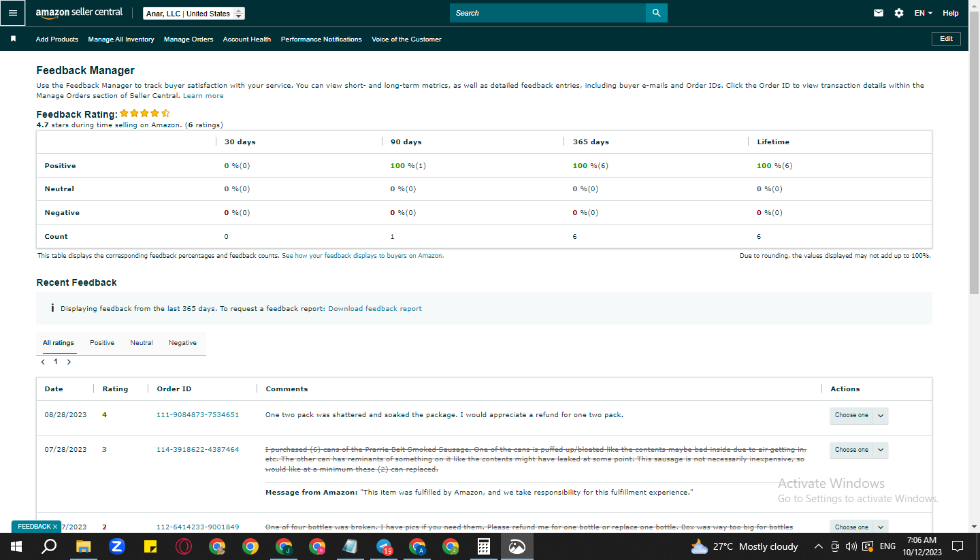This screenshot has width=980, height=560.
Task: Open the Anar, LLC account switcher dropdown
Action: pos(194,14)
